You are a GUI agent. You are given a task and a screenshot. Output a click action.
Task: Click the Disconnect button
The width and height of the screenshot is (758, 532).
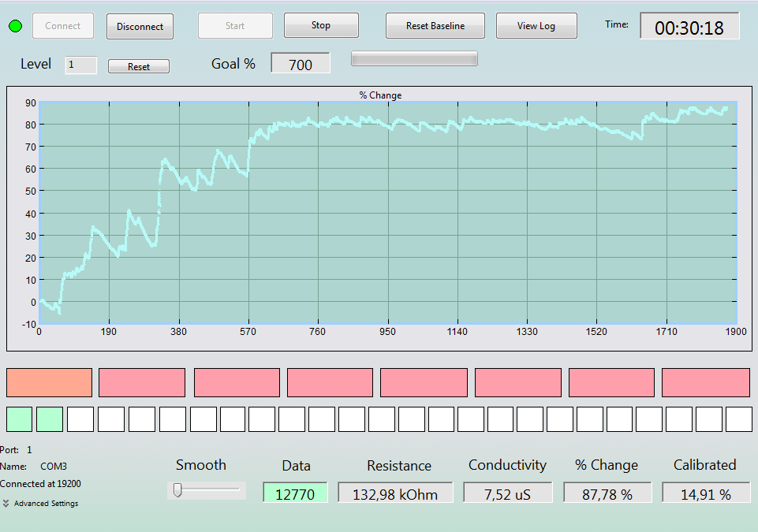tap(140, 27)
